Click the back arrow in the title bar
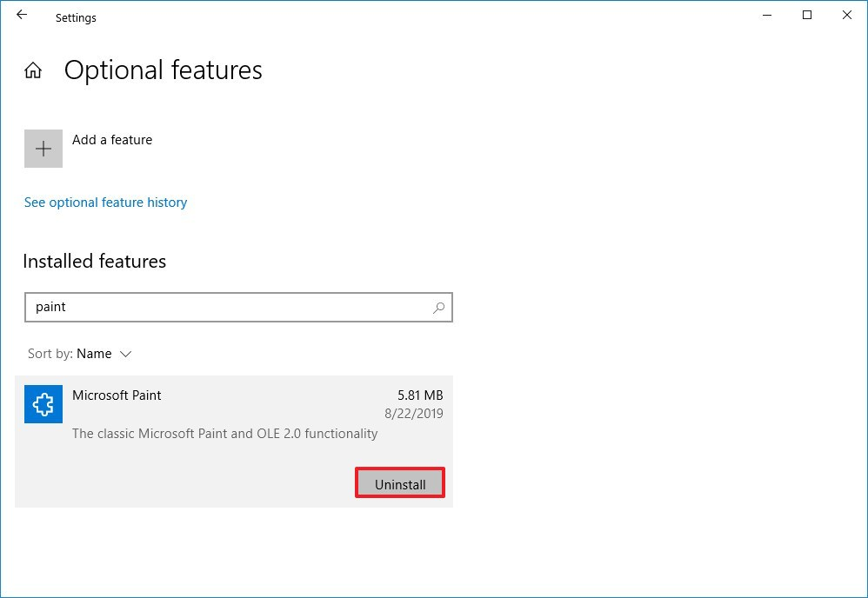Screen dimensions: 868x598 [22, 16]
